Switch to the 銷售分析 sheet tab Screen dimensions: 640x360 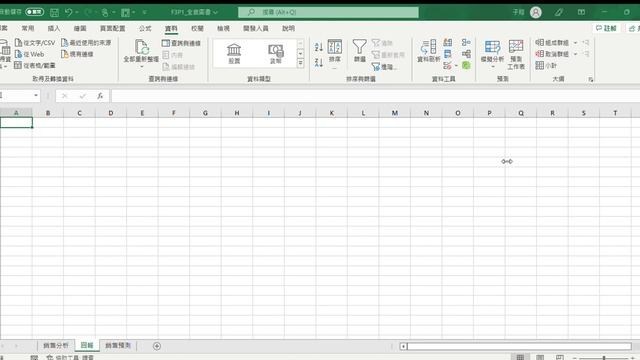[56, 345]
